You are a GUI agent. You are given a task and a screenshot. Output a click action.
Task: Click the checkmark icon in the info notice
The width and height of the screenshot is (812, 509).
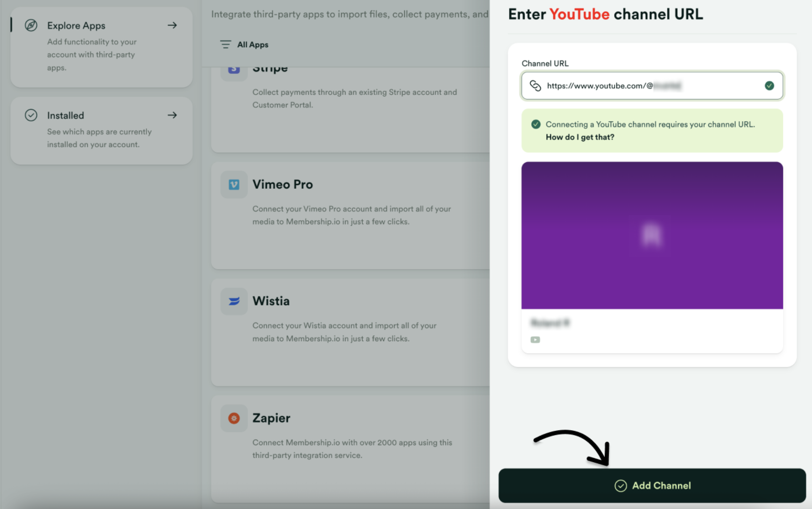536,124
